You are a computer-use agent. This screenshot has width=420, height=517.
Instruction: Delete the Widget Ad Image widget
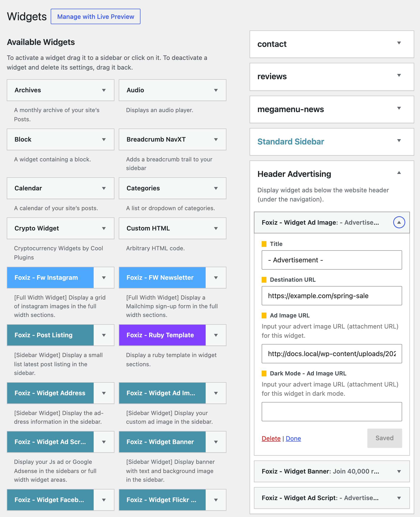click(x=271, y=438)
